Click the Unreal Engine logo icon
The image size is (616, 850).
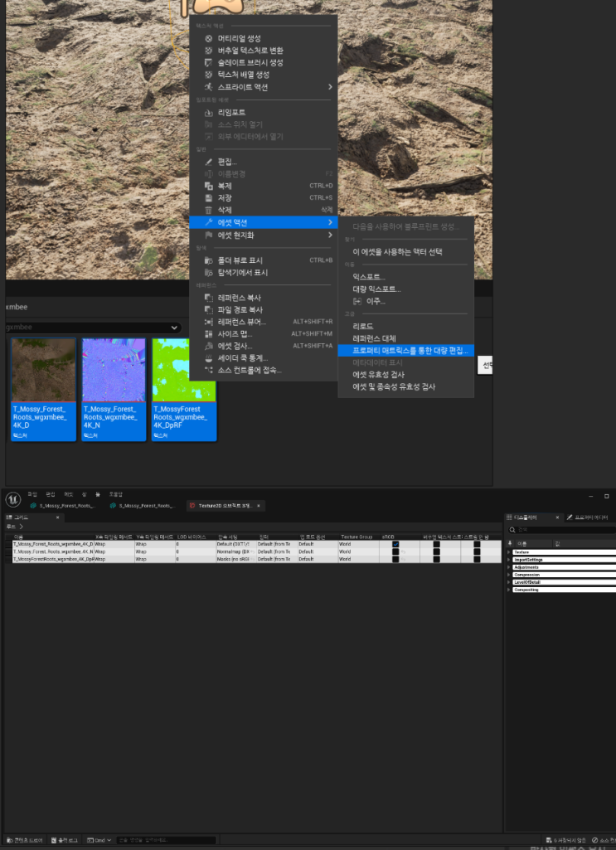[13, 498]
